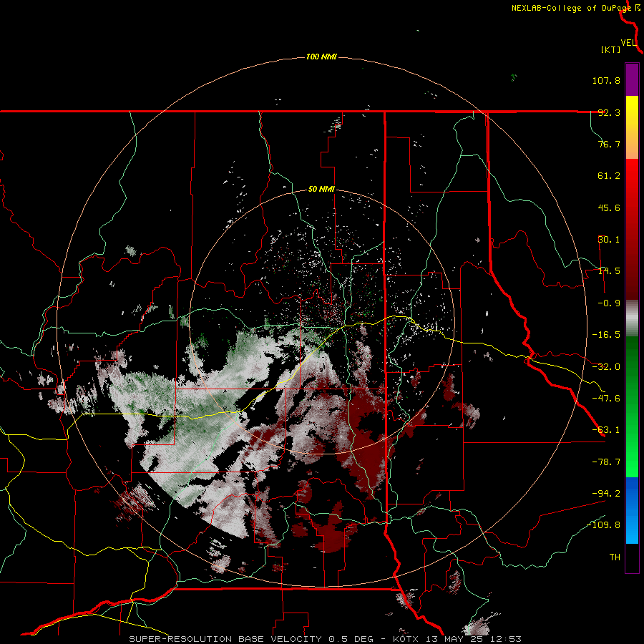Image resolution: width=644 pixels, height=644 pixels.
Task: Click the -63.1 value on velocity scale
Action: 606,430
